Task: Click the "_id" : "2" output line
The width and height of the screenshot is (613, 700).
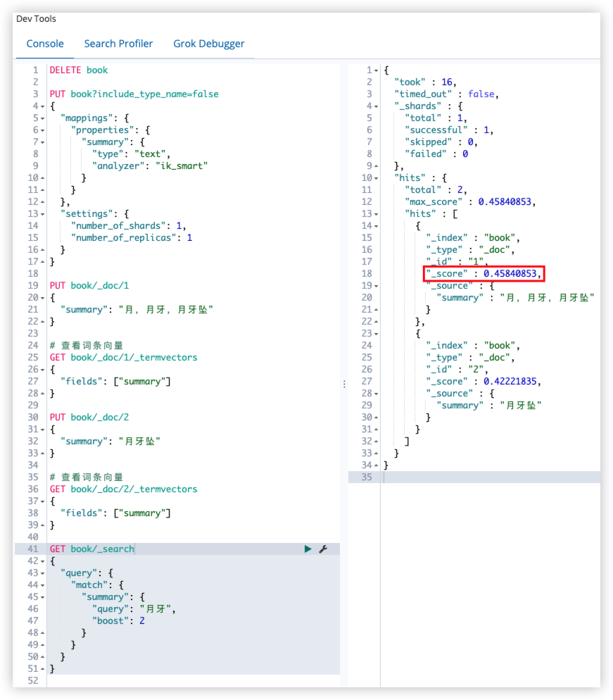Action: click(x=457, y=370)
